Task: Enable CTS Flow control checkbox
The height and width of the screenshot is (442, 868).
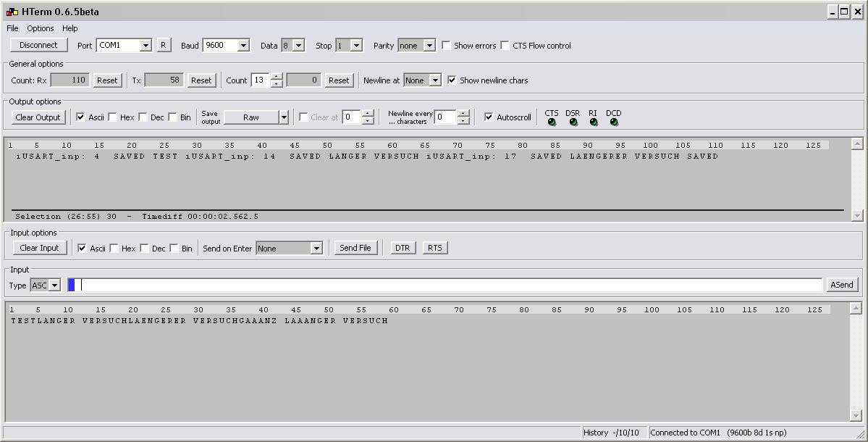Action: [505, 46]
